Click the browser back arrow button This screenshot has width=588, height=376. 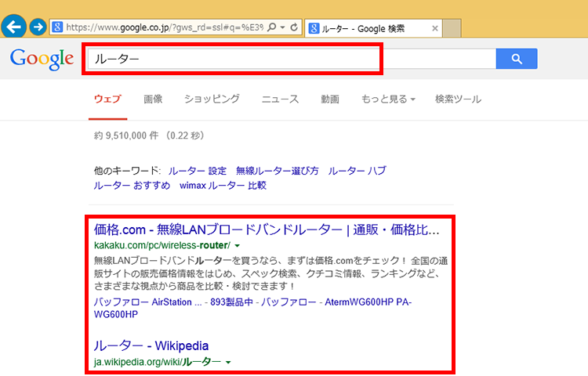tap(13, 27)
